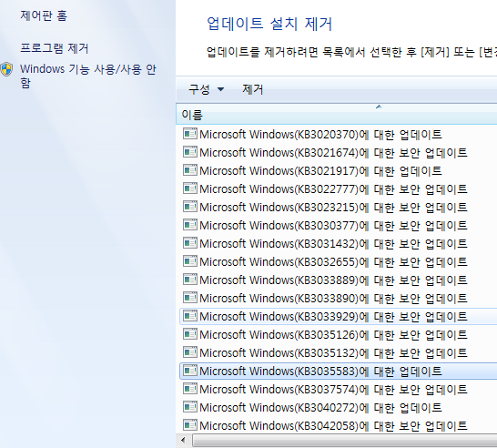Select Microsoft Windows(KB3035126)에 대한 보안 업데이트
This screenshot has height=448, width=497.
pos(333,334)
